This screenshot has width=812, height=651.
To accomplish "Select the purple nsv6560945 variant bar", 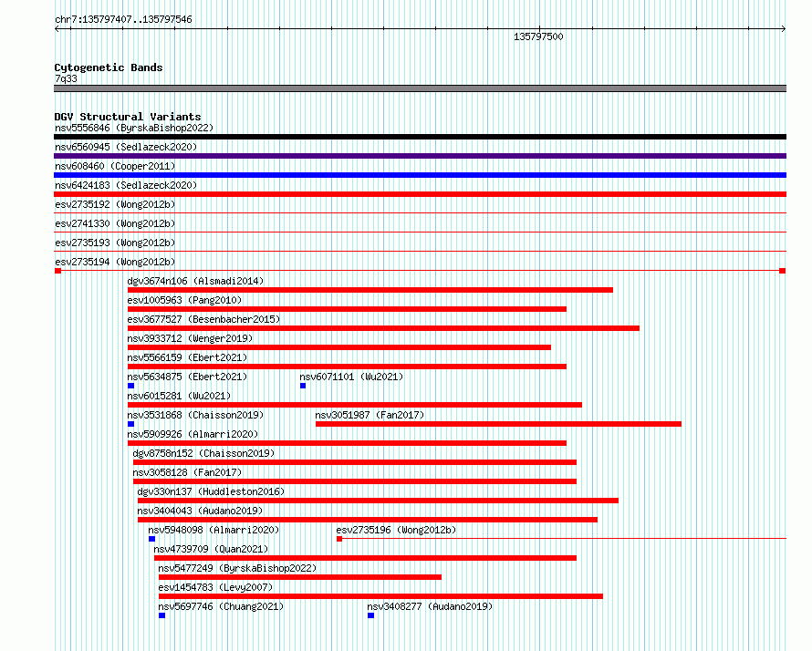I will 420,156.
